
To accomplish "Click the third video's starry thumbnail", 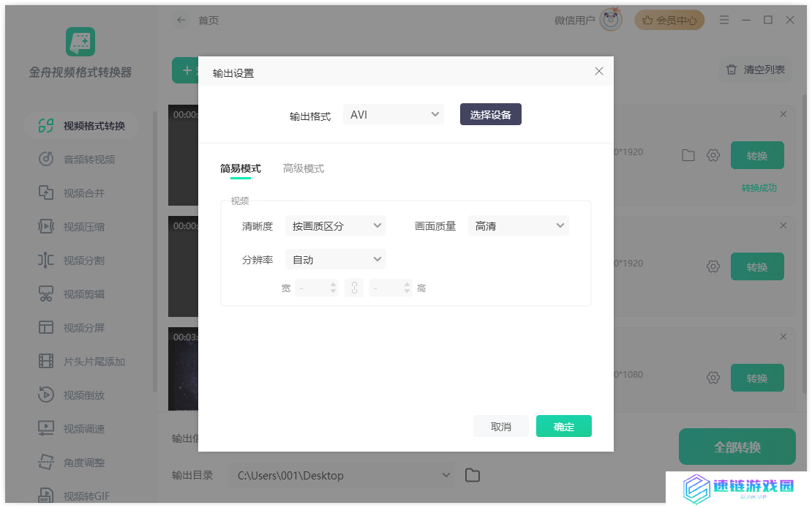I will 184,369.
